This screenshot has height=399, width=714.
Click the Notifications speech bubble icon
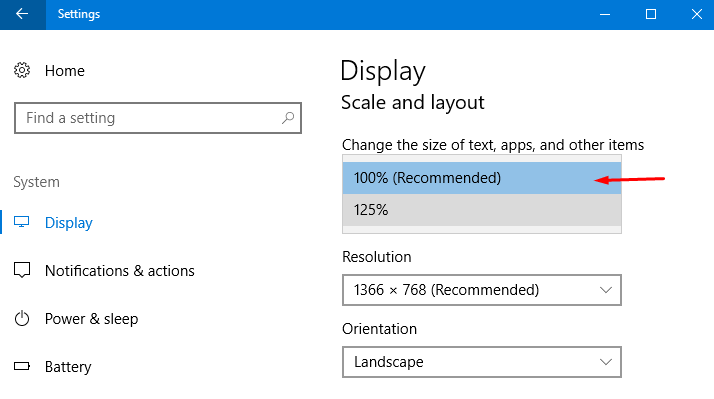(22, 270)
